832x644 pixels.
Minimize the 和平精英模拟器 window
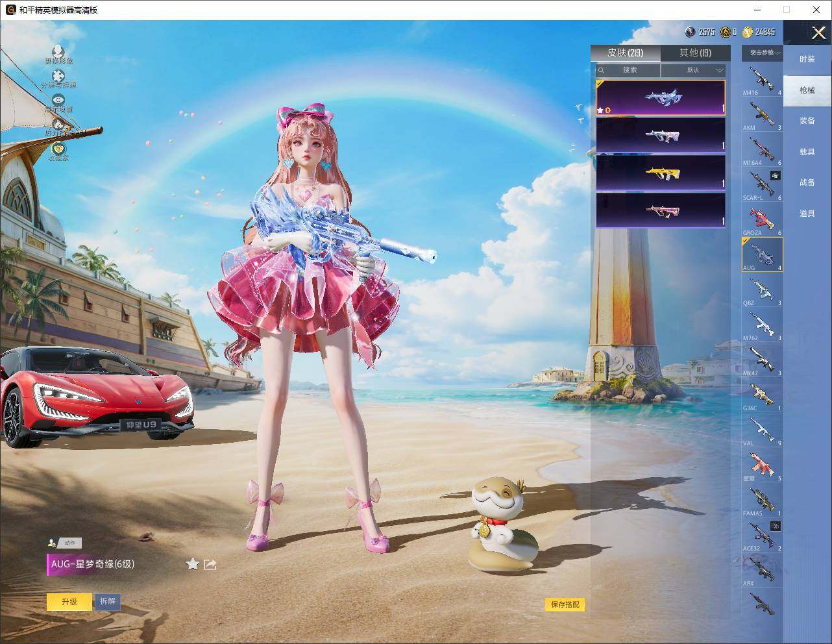pyautogui.click(x=757, y=10)
